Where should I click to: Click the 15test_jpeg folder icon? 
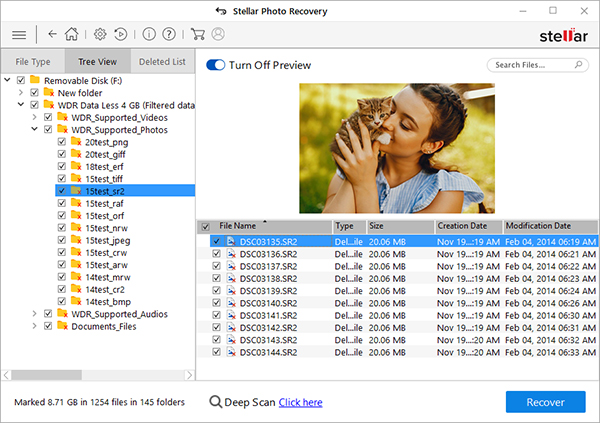pyautogui.click(x=76, y=240)
